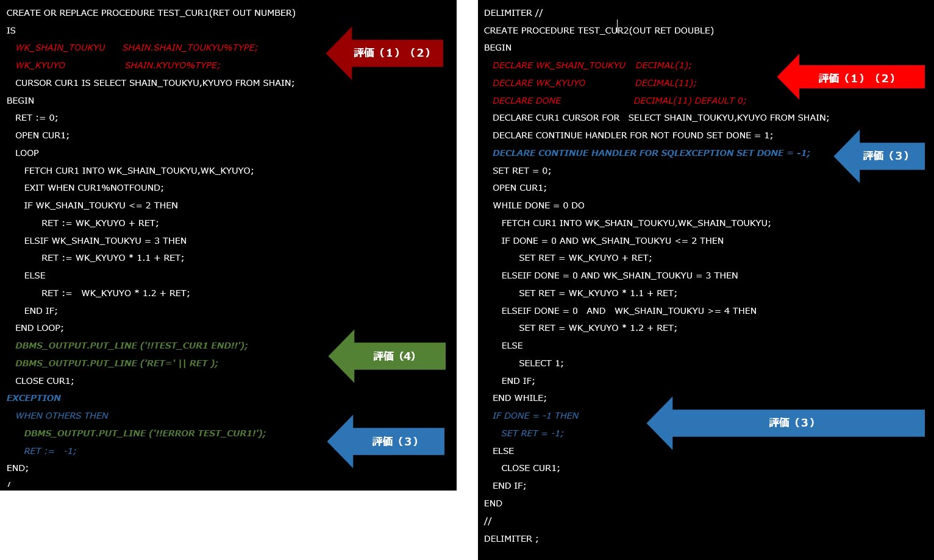The width and height of the screenshot is (934, 560).
Task: Select 'CREATE PROCEDURE TEST_CUR2(OUT RET DOUBLE)' line
Action: point(599,30)
